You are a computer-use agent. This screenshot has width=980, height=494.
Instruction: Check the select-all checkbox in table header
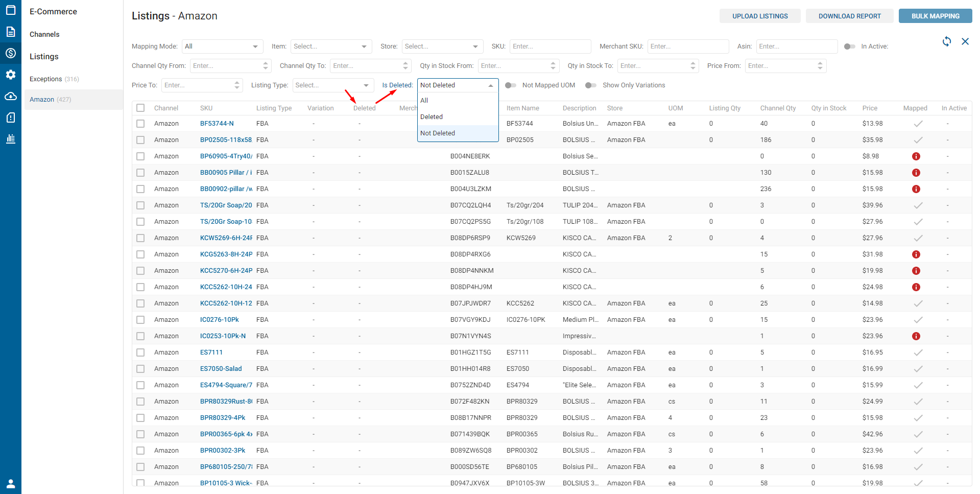140,108
